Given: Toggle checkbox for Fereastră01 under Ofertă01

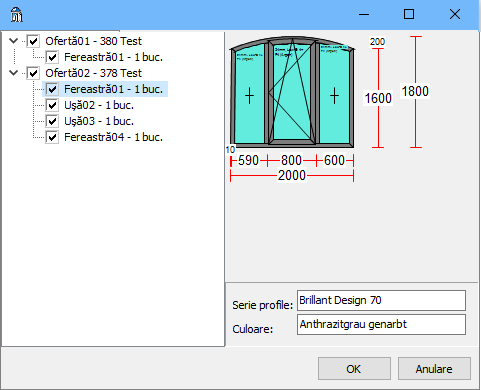Looking at the screenshot, I should coord(52,57).
